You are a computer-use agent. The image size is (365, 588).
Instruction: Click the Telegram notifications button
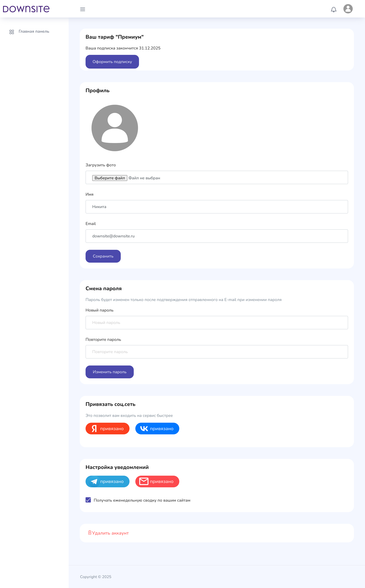coord(107,481)
